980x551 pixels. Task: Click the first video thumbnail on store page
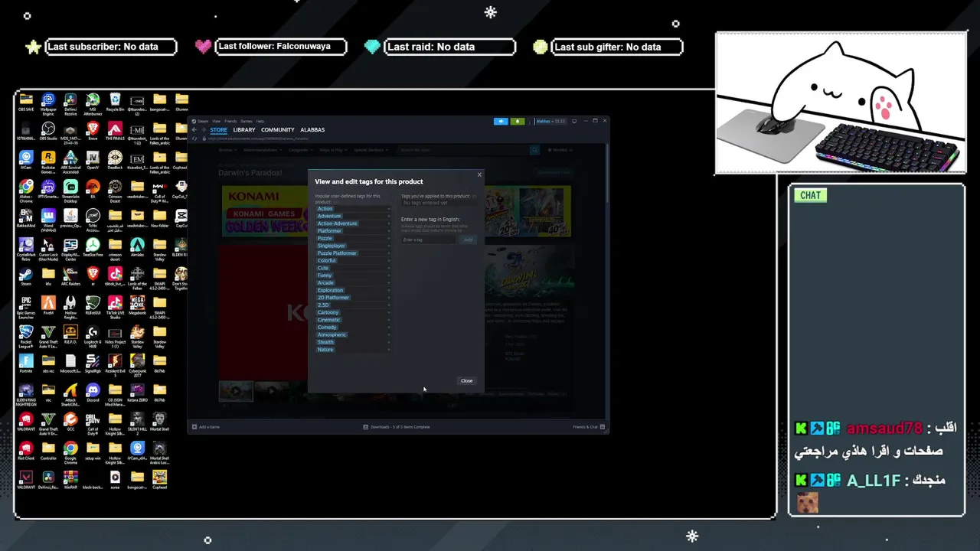236,391
